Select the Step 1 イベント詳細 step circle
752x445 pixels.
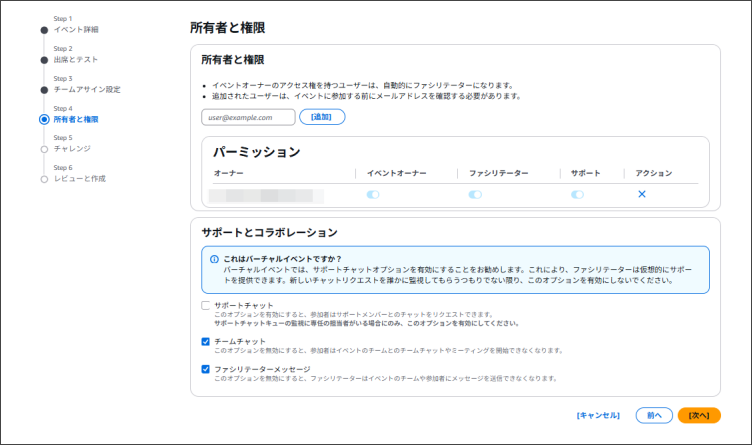(44, 30)
